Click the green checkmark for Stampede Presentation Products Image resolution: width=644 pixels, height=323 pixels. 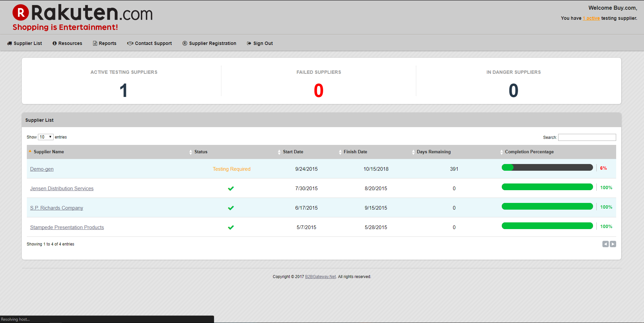(x=231, y=227)
